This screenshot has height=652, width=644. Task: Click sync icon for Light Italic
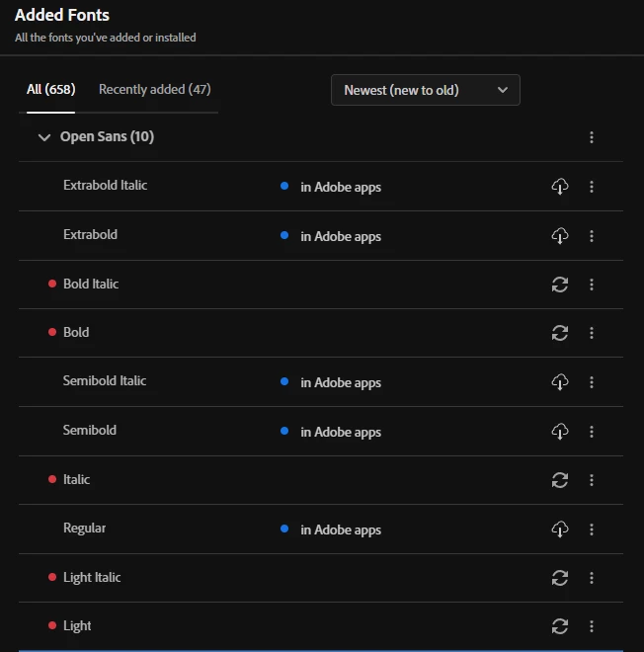pyautogui.click(x=560, y=578)
